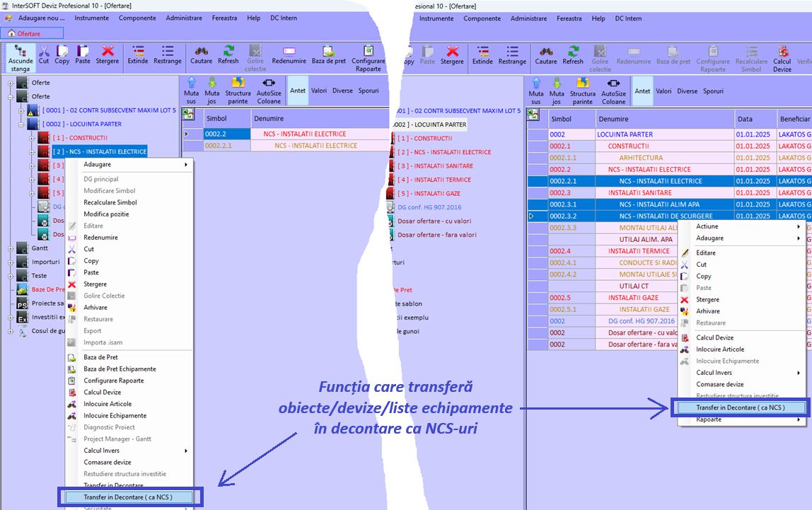Click the Ascunde stanga toolbar icon
This screenshot has width=812, height=510.
point(21,56)
